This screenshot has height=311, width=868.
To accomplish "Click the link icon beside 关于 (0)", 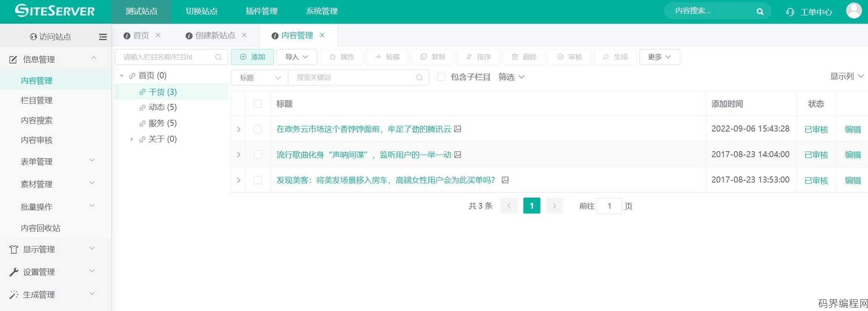I will 142,139.
